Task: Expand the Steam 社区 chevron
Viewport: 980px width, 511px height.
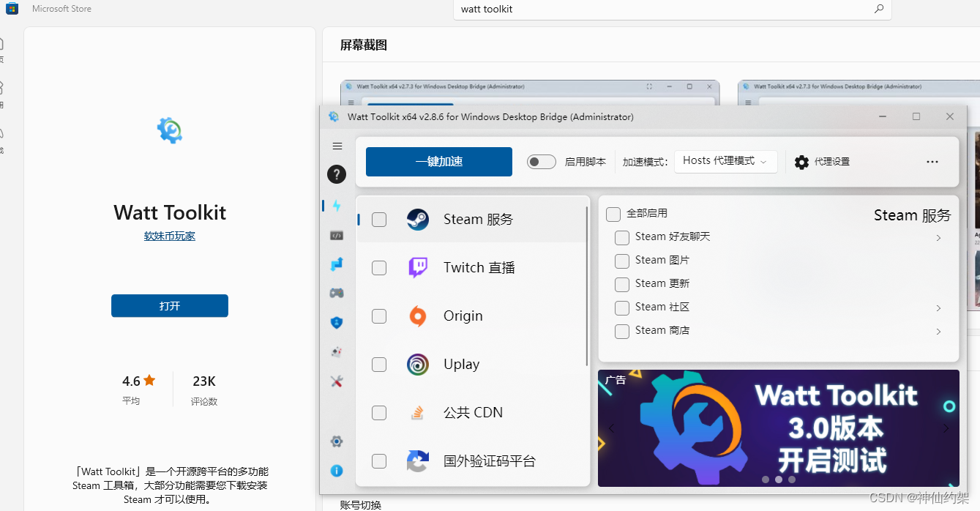Action: pyautogui.click(x=938, y=308)
